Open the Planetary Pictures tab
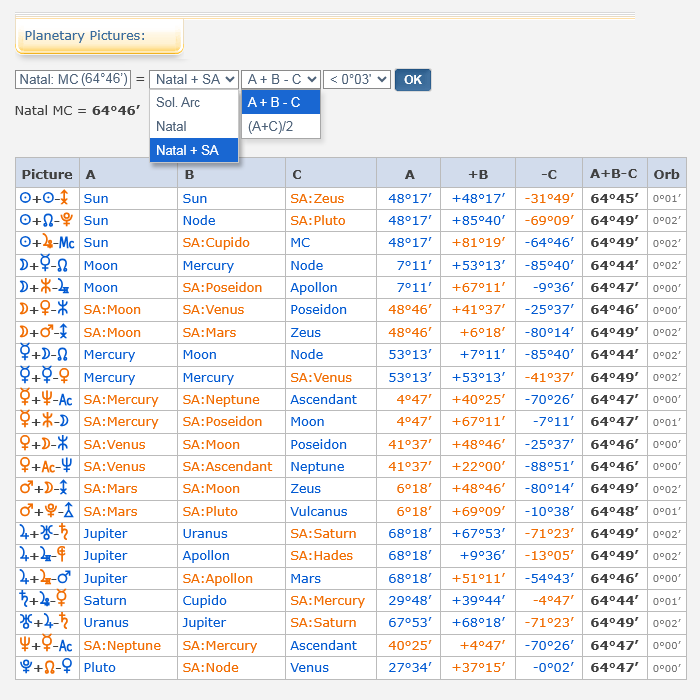Screen dimensions: 700x700 pos(99,36)
